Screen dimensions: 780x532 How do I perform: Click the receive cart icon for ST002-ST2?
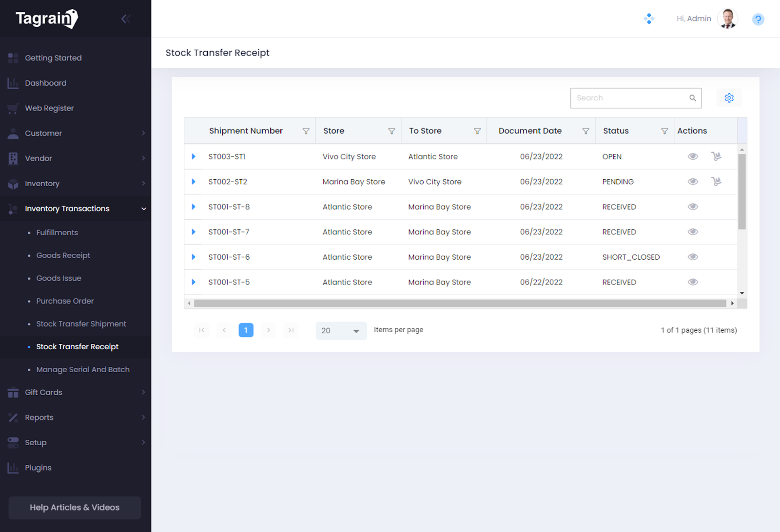[x=716, y=182]
